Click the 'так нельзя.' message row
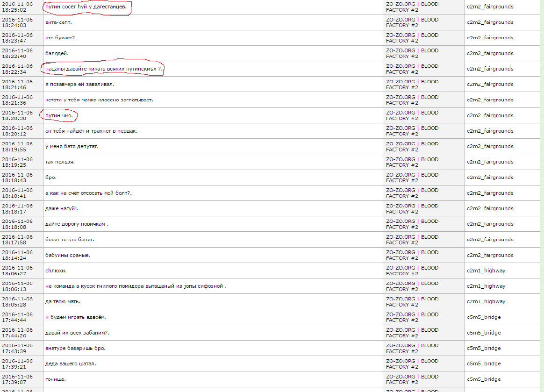Screen dimensions: 544x392 tap(60, 162)
